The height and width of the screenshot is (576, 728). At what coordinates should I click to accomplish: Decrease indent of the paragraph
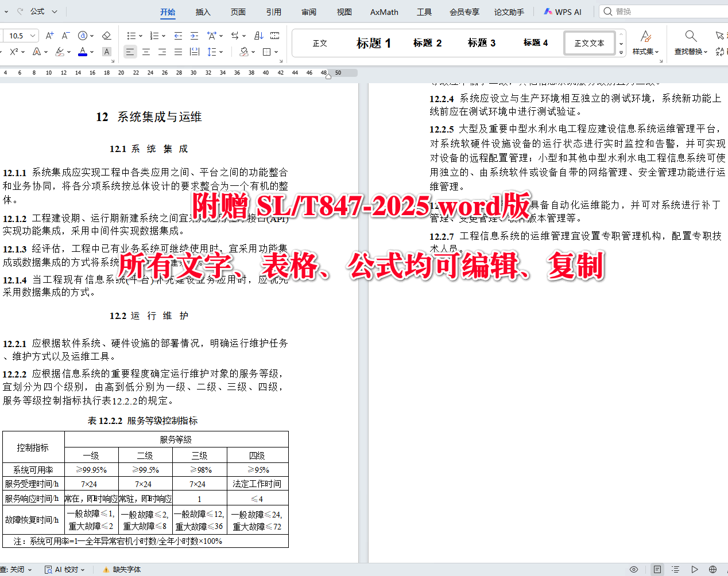coord(178,35)
